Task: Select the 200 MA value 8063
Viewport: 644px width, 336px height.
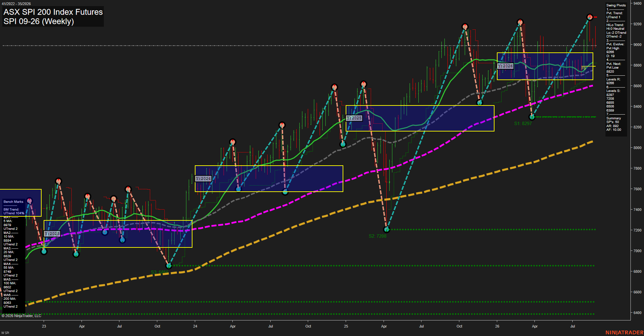Action: coord(7,303)
